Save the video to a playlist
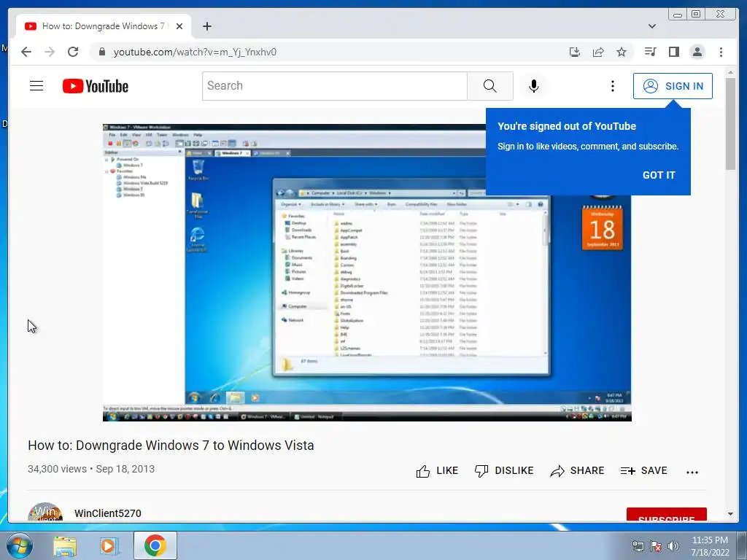Screen dimensions: 747x560 tap(643, 471)
